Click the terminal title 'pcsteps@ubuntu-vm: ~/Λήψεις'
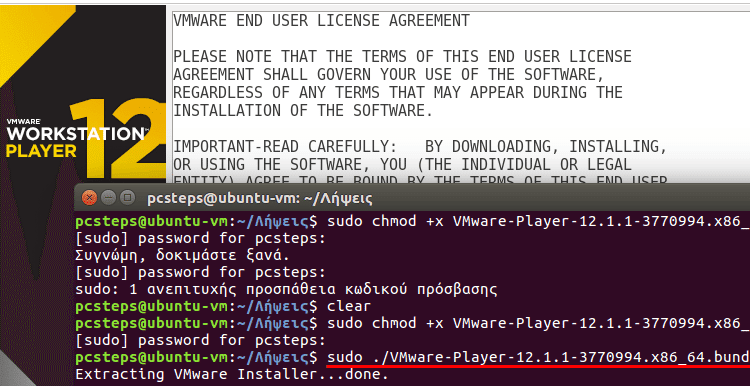The image size is (750, 386). point(260,198)
